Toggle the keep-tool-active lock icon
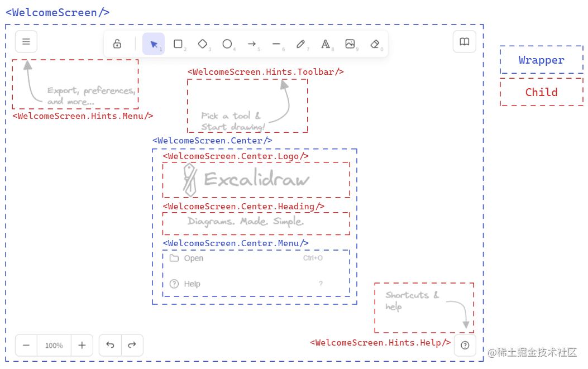Image resolution: width=588 pixels, height=369 pixels. (x=117, y=44)
